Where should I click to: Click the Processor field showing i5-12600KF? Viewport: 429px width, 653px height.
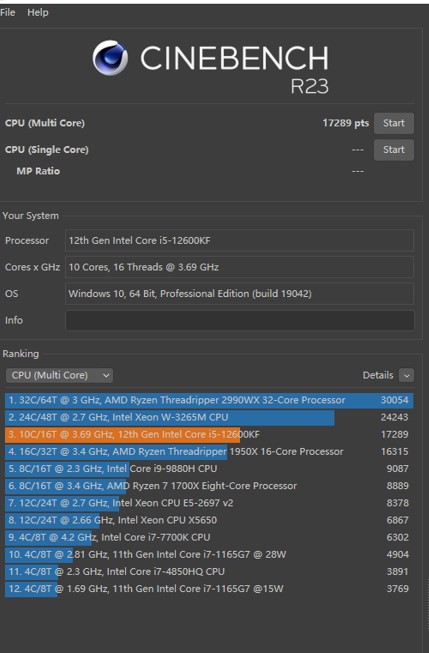click(239, 240)
